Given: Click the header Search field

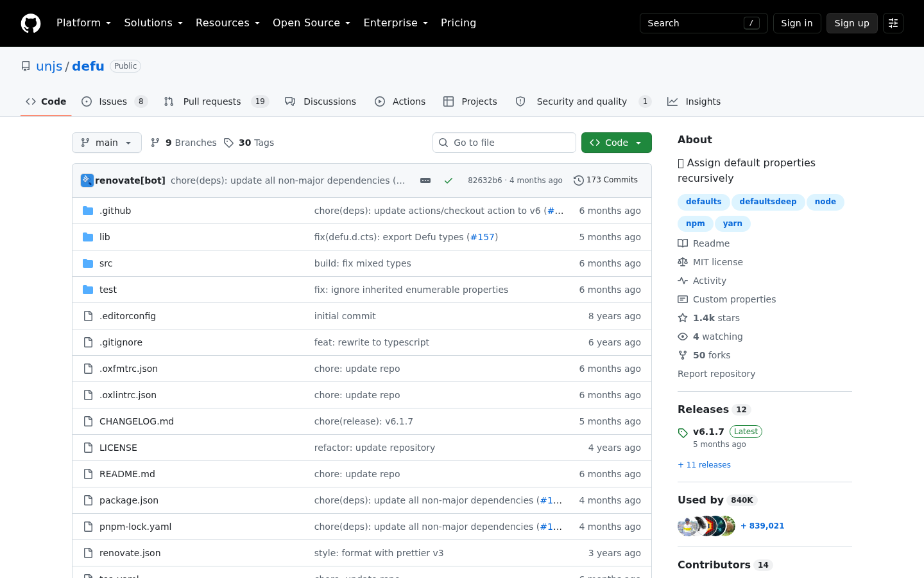Looking at the screenshot, I should point(704,23).
